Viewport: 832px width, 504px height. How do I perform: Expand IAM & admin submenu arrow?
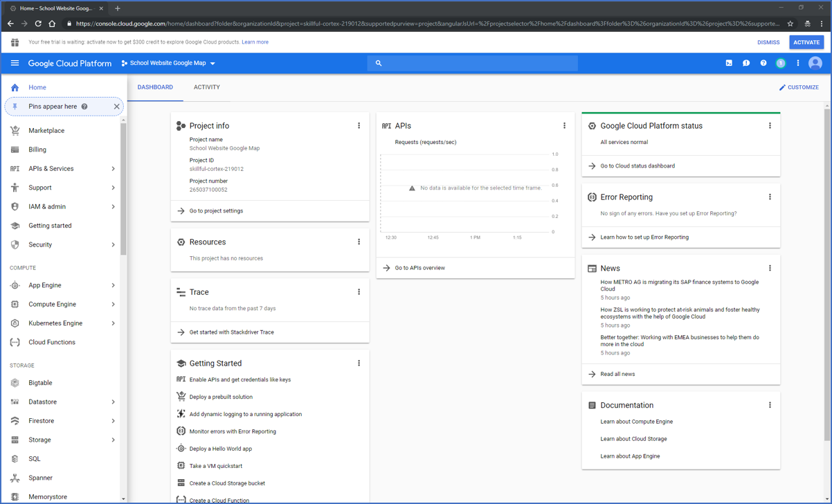tap(113, 207)
